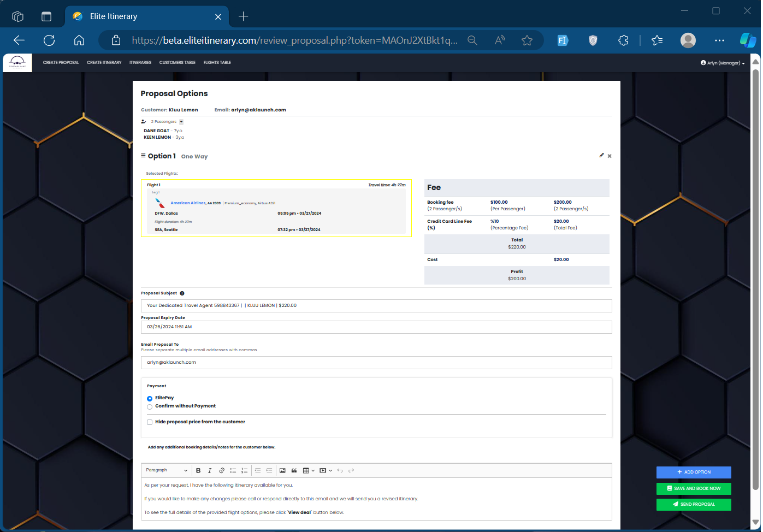
Task: Click the green Send Proposal button
Action: point(694,504)
